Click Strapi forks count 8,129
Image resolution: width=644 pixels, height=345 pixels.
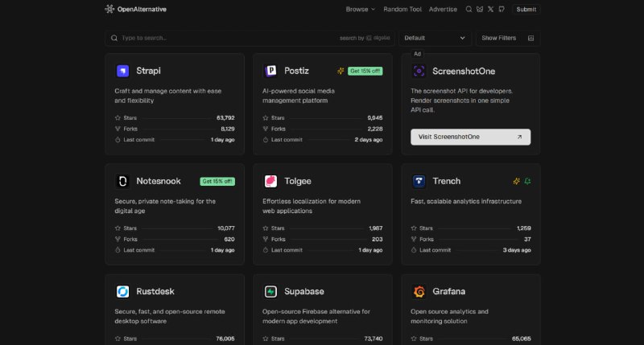point(228,129)
